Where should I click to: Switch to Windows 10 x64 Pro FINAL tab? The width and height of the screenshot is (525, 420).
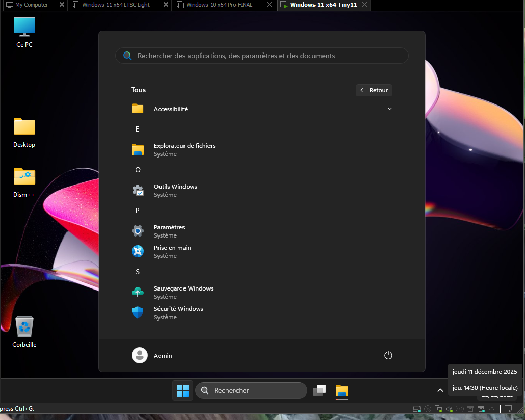pos(219,5)
